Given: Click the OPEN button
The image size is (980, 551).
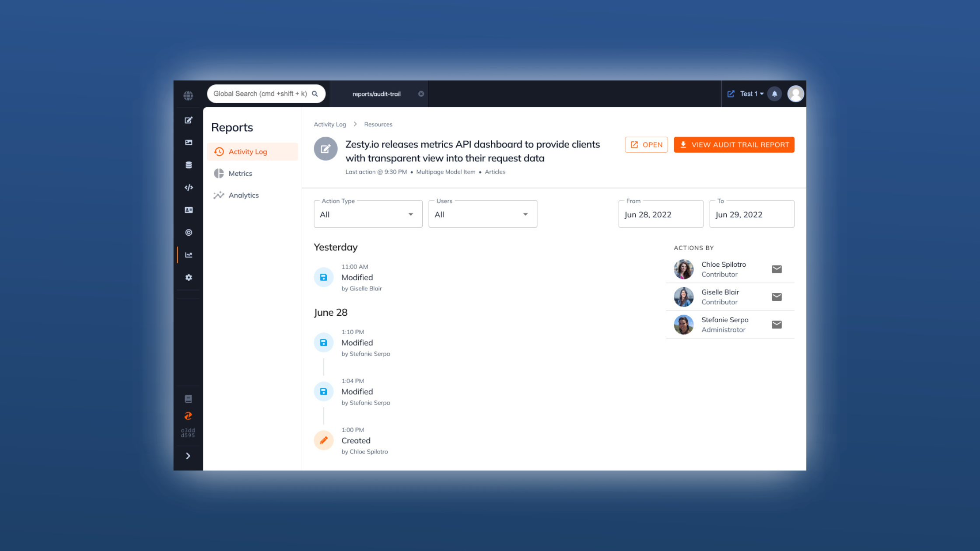Looking at the screenshot, I should 646,145.
